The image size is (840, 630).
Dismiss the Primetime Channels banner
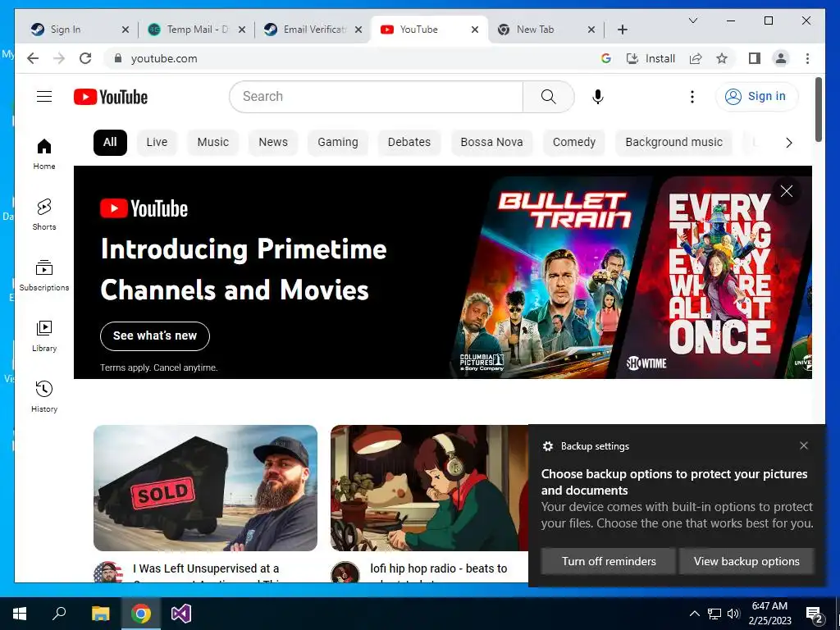(787, 191)
